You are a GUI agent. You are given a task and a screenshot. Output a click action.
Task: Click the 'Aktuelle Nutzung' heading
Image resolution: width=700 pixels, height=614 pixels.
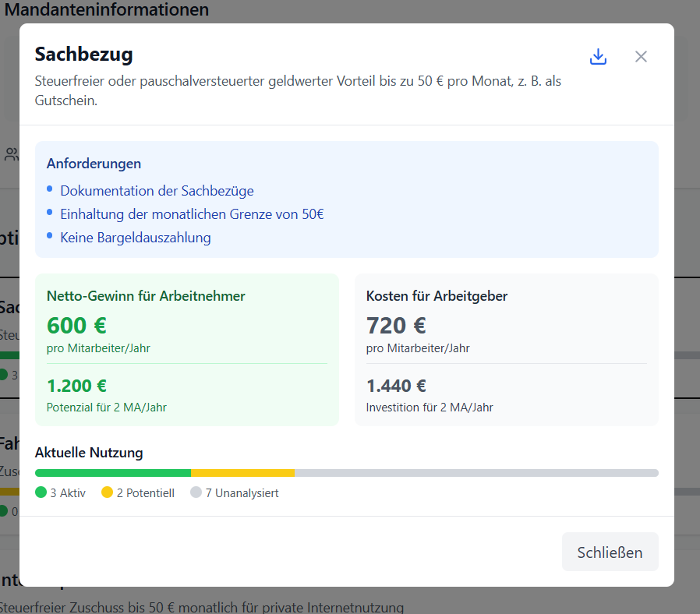[x=89, y=453]
